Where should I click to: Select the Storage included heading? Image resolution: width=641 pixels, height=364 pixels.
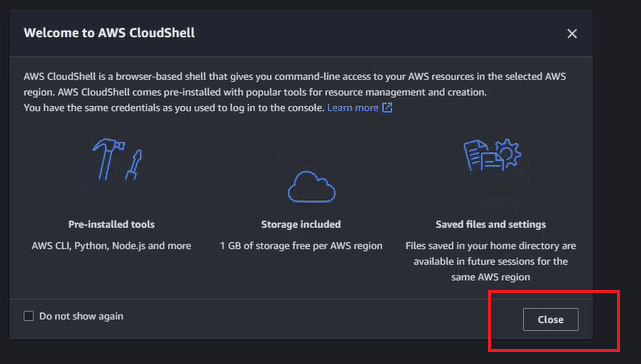point(301,224)
